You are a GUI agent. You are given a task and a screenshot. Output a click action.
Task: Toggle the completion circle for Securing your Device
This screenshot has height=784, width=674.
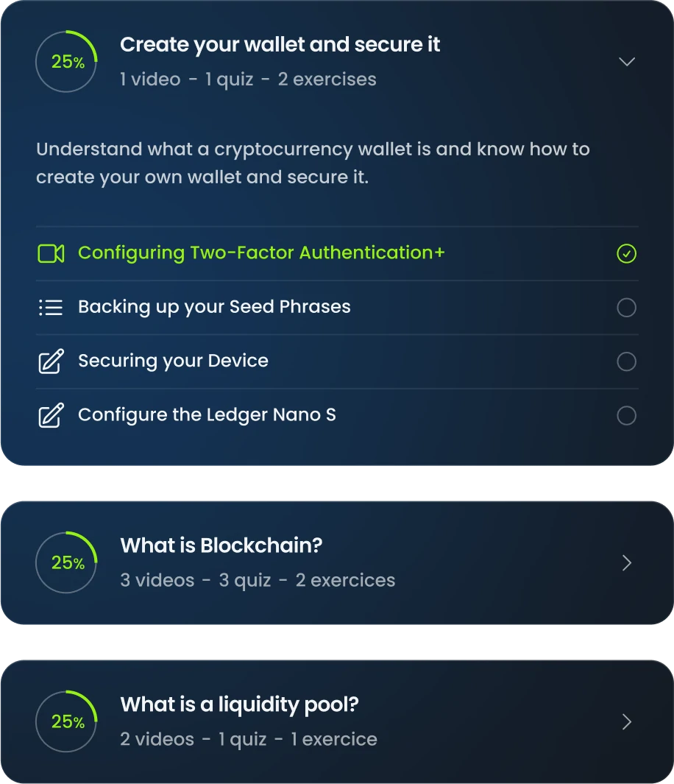(626, 361)
